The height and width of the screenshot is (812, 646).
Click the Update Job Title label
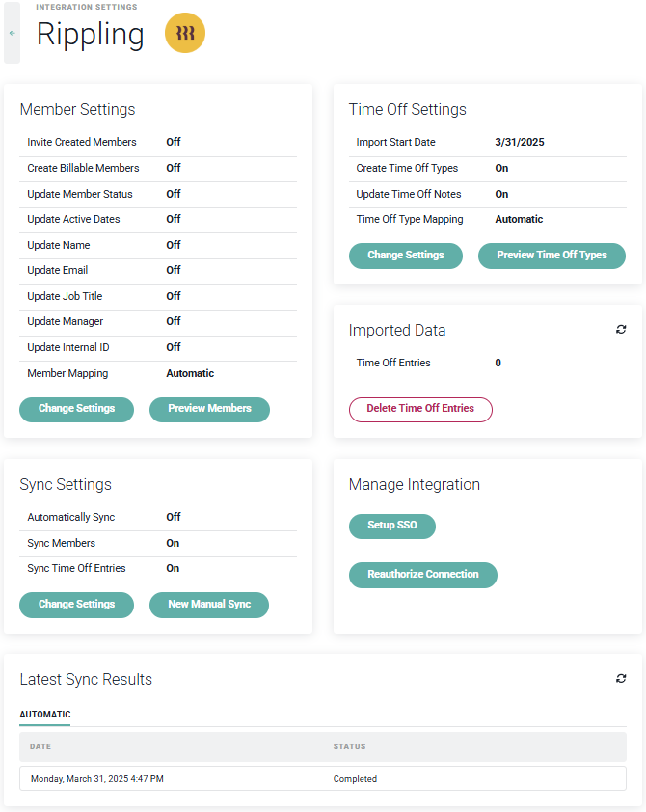[65, 296]
